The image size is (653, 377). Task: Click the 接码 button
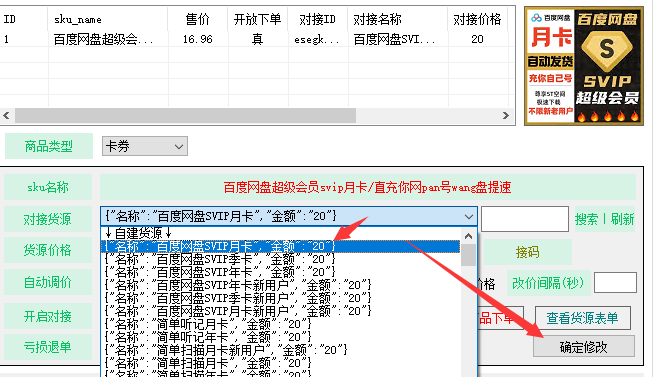[528, 252]
